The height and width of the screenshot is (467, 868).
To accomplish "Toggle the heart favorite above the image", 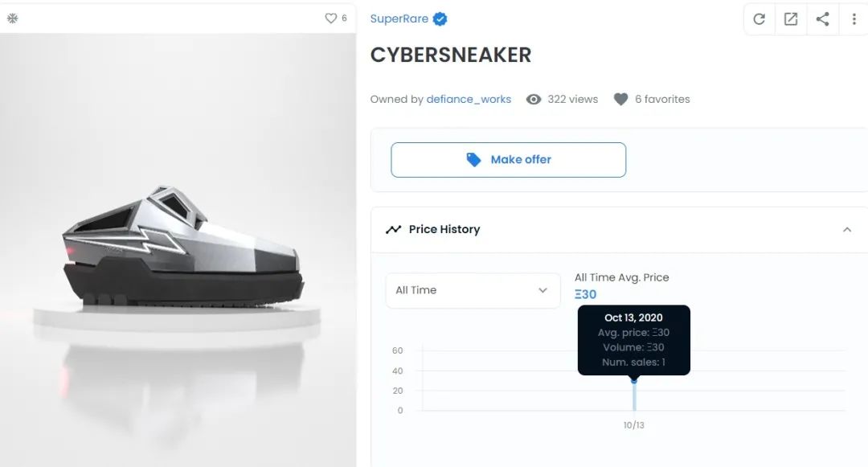I will (330, 18).
